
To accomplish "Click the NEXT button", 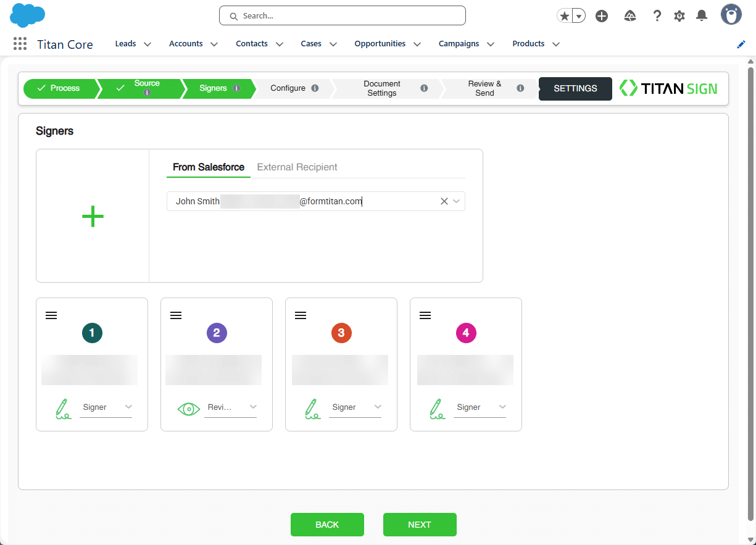I will pos(420,525).
